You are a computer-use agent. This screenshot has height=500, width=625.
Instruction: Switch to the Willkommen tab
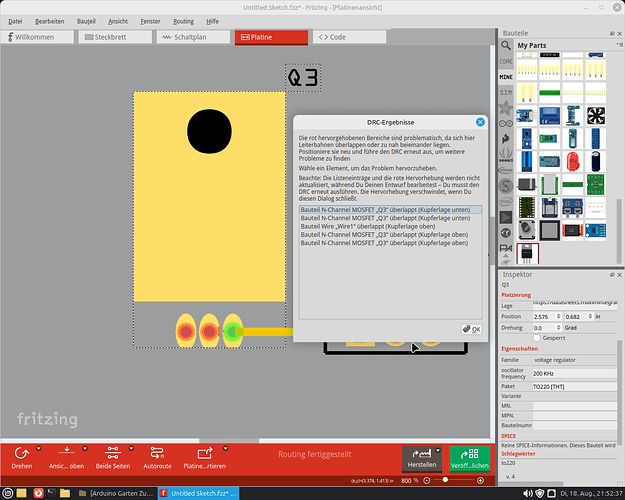click(x=37, y=37)
